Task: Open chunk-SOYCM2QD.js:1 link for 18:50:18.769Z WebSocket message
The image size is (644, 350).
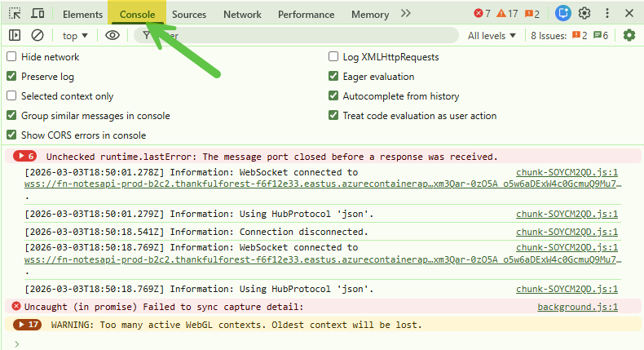Action: 567,247
